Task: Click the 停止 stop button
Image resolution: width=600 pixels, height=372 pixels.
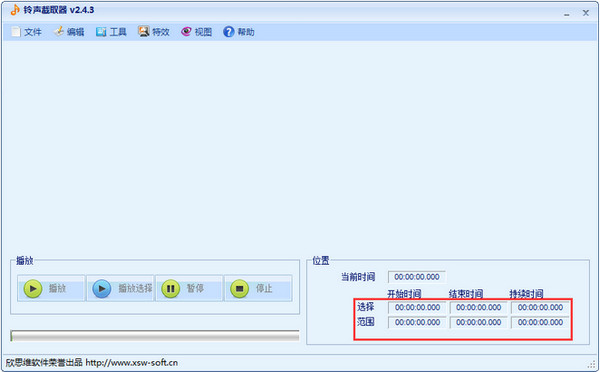Action: point(258,288)
